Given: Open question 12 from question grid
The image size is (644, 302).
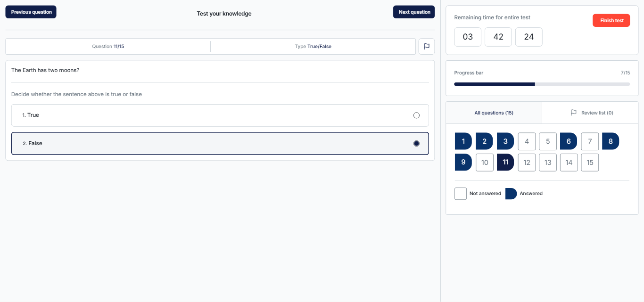Looking at the screenshot, I should pos(527,163).
